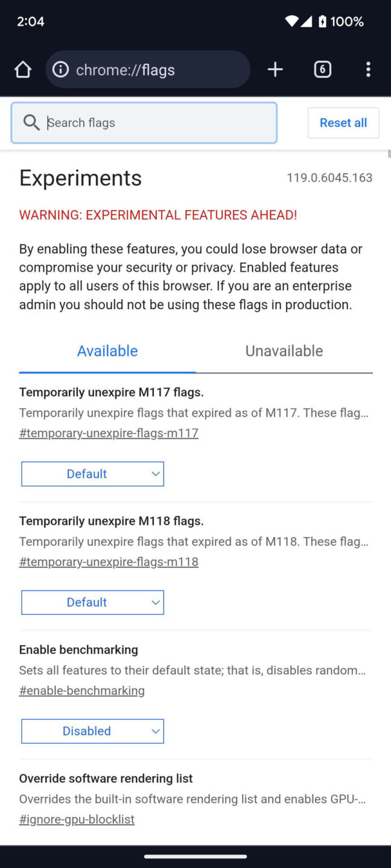
Task: Open the #temporary-unexpire-flags-m117 link
Action: [109, 433]
